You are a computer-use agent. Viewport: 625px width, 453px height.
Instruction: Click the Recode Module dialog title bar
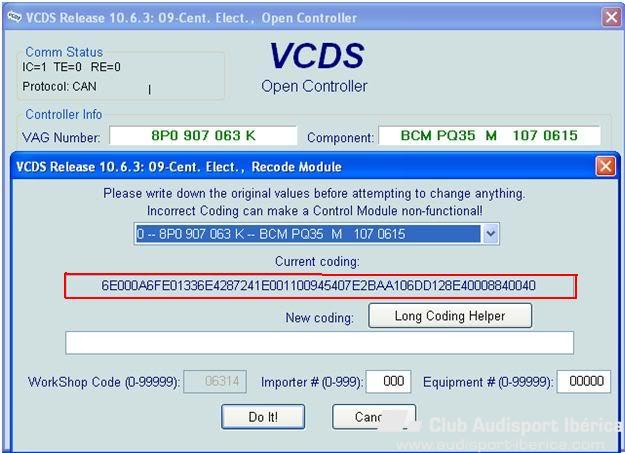coord(303,166)
